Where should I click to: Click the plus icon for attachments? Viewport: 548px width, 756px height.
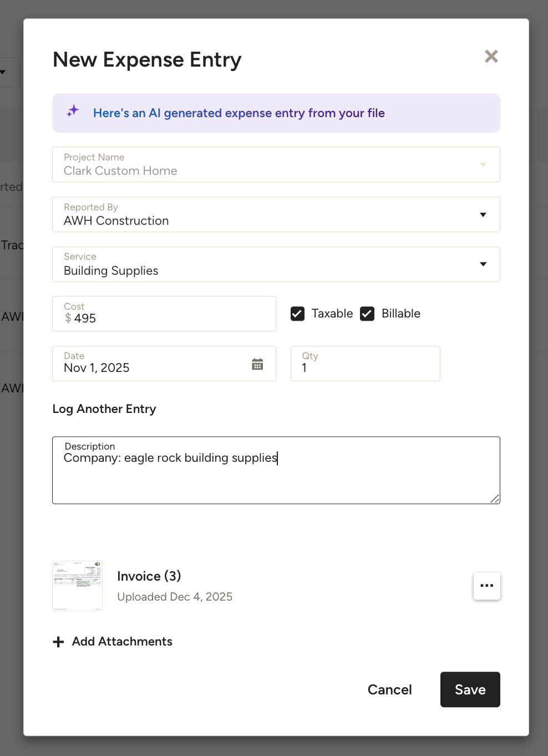pos(58,642)
